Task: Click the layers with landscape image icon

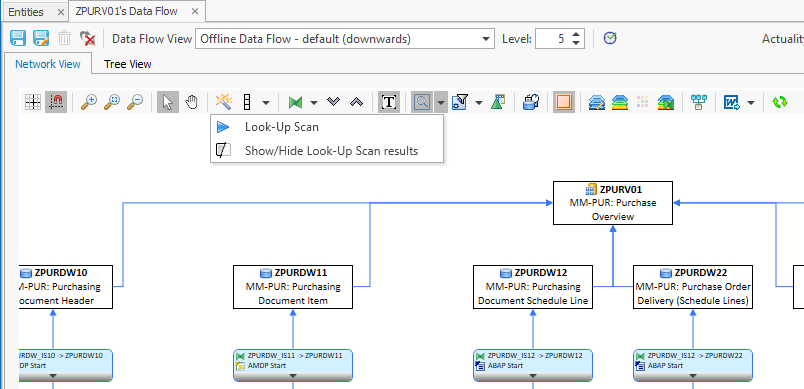Action: [x=666, y=103]
